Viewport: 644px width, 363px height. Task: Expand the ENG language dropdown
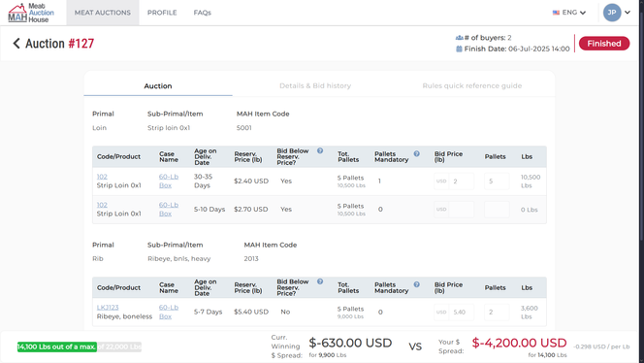pyautogui.click(x=569, y=13)
